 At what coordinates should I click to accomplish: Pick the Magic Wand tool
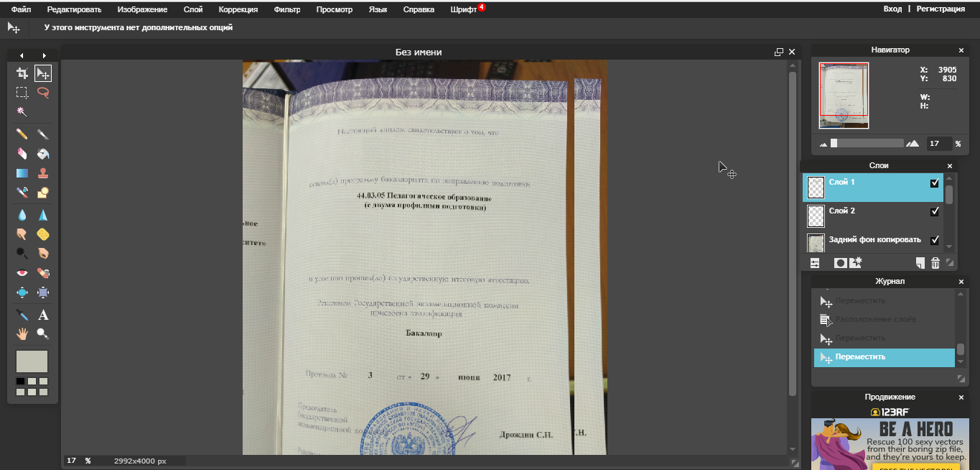click(x=22, y=112)
